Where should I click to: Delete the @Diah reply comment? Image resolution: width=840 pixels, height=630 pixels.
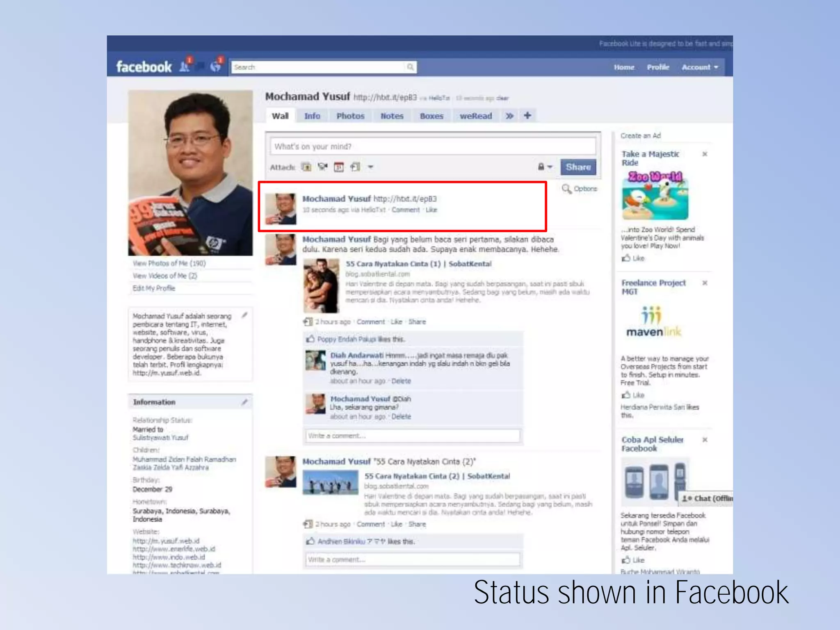pyautogui.click(x=401, y=417)
